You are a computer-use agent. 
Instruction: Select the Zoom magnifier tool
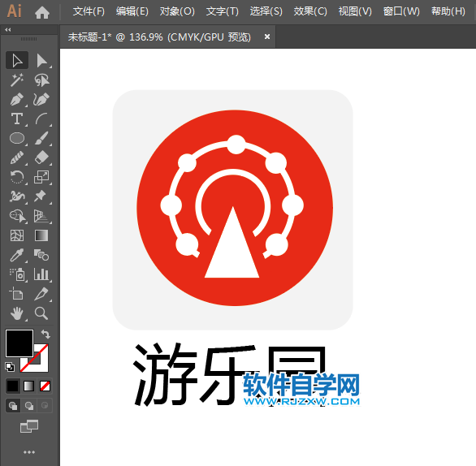(41, 313)
